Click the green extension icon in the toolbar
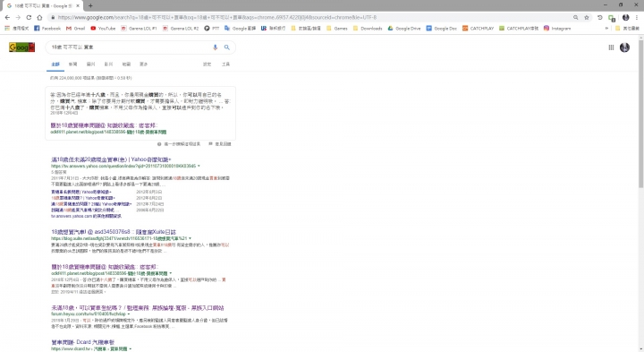 click(x=612, y=18)
